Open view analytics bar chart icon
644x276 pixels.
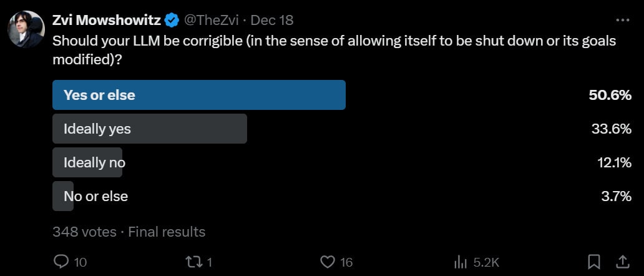pyautogui.click(x=461, y=262)
